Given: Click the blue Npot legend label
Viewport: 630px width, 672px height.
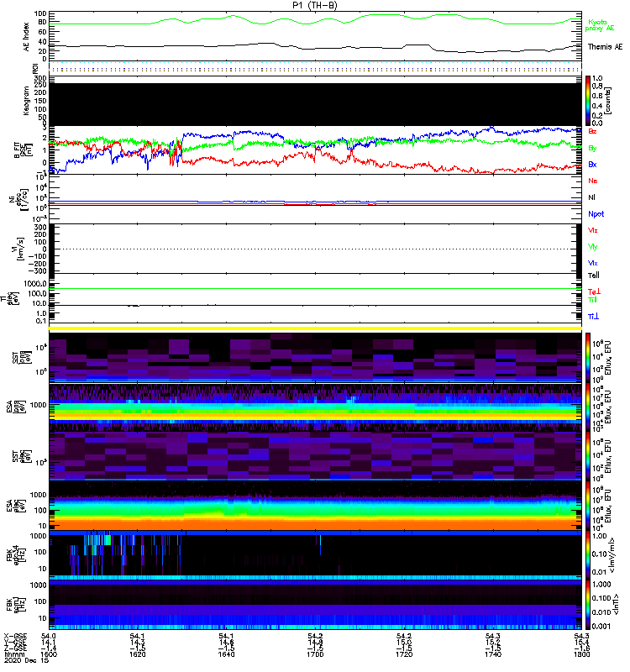Looking at the screenshot, I should coord(596,213).
